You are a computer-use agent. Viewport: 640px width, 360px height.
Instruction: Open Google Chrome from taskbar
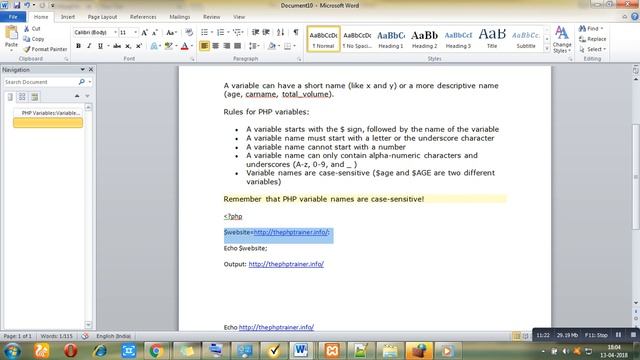(156, 351)
